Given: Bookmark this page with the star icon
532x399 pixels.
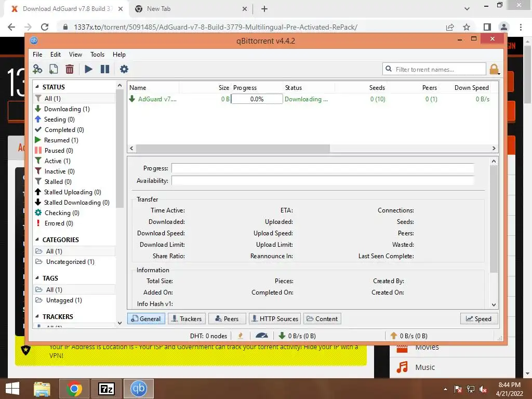Looking at the screenshot, I should (467, 27).
